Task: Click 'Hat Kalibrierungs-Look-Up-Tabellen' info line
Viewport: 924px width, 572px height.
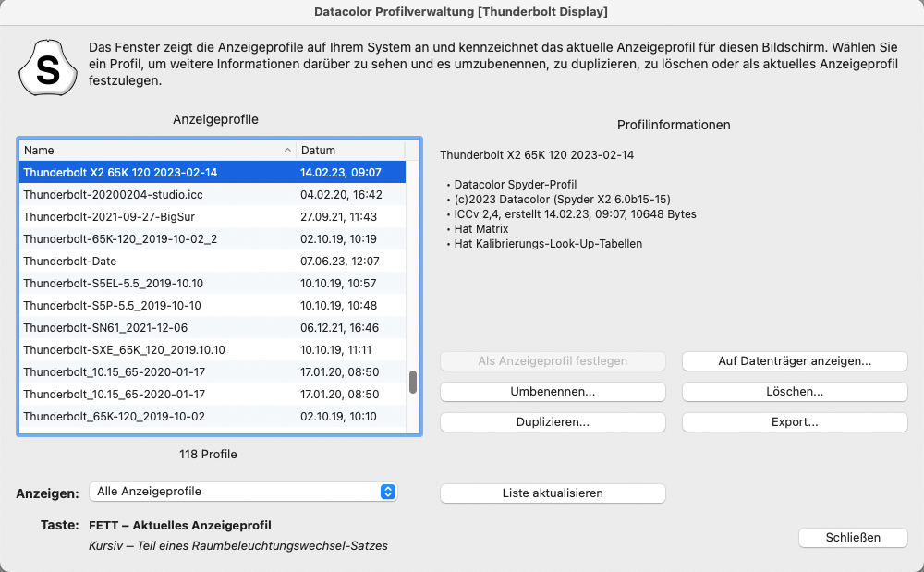Action: click(548, 243)
